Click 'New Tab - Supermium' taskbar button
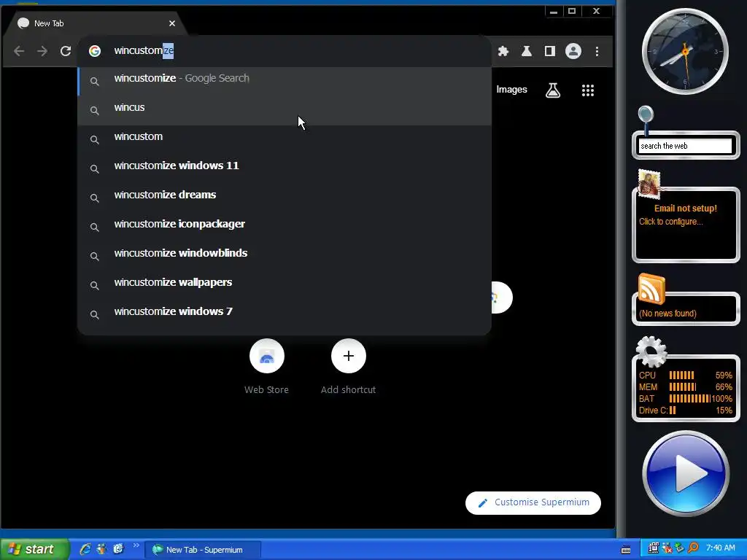This screenshot has height=560, width=747. pyautogui.click(x=203, y=550)
